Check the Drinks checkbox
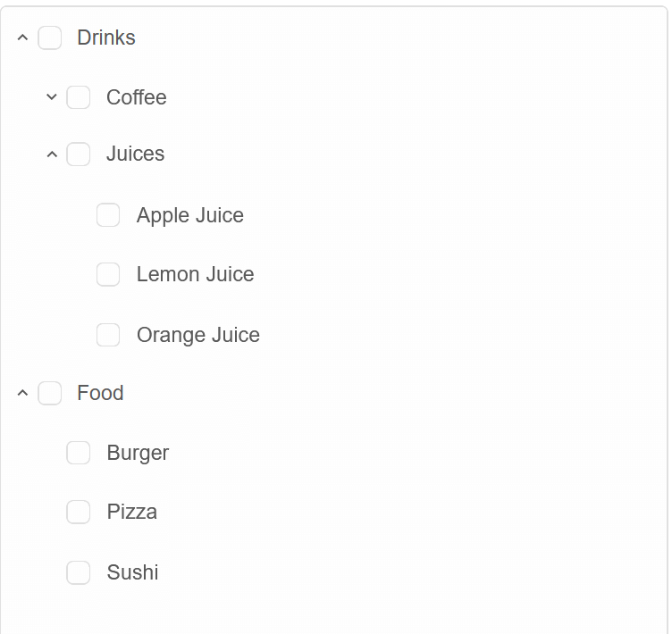 tap(50, 38)
